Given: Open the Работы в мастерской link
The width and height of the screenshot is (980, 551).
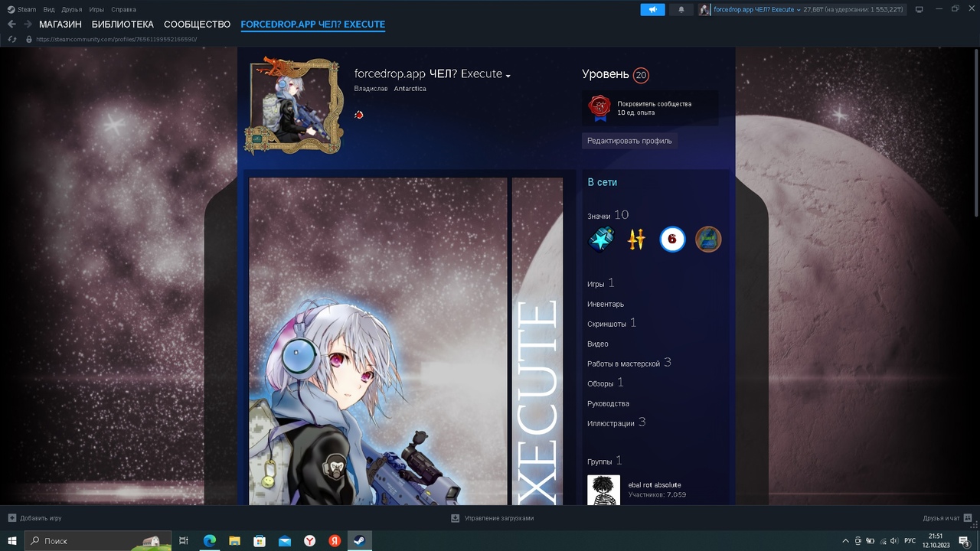Looking at the screenshot, I should 623,364.
